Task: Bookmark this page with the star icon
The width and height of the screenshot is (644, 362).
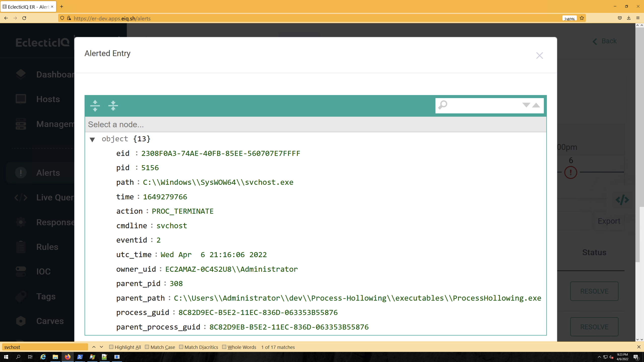Action: 582,18
